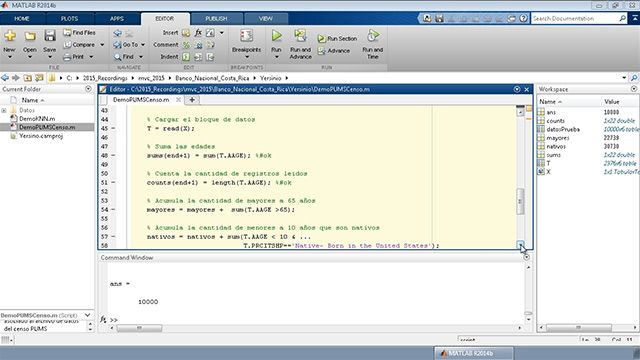Click the Run and Time icon
This screenshot has height=360, width=640.
[x=372, y=36]
